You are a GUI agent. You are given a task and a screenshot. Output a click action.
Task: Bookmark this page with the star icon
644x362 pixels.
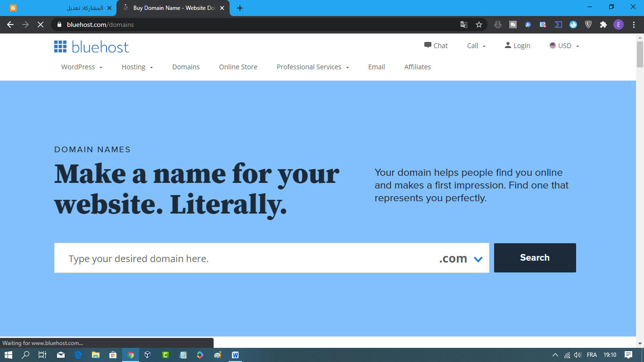point(479,25)
